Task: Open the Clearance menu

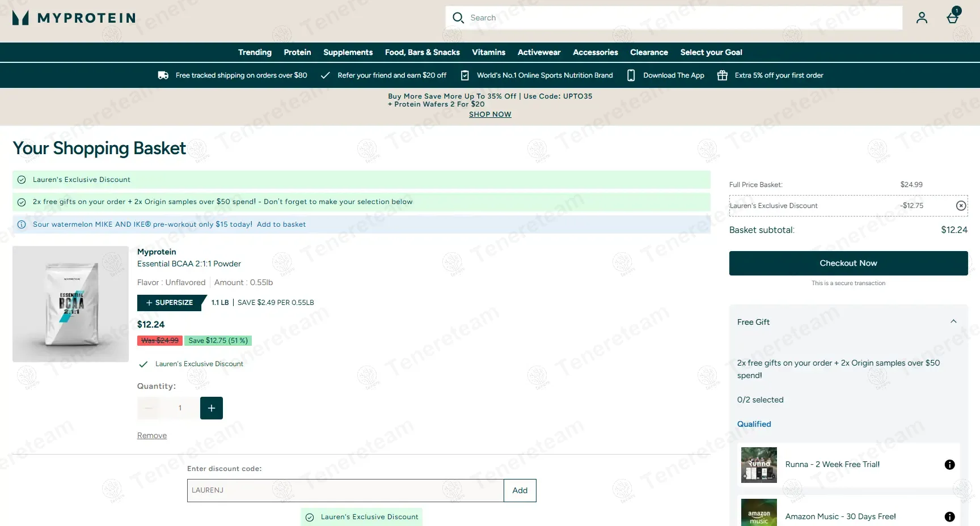Action: (x=649, y=52)
